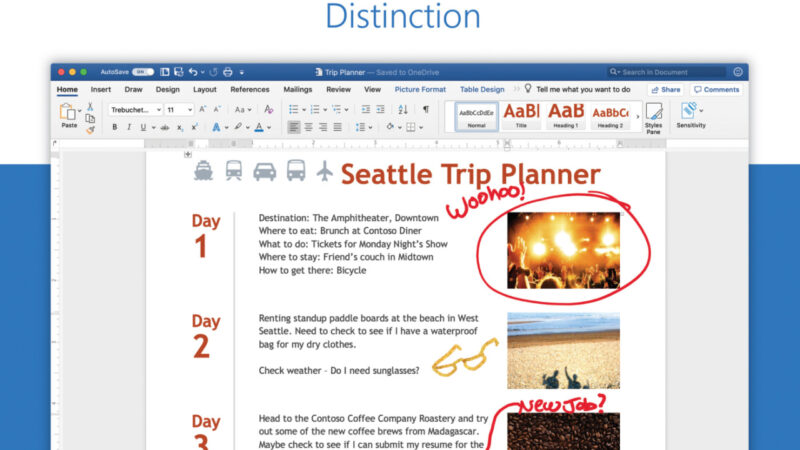This screenshot has height=450, width=800.
Task: Show paragraph marks with the pilcrow icon
Action: pos(426,109)
